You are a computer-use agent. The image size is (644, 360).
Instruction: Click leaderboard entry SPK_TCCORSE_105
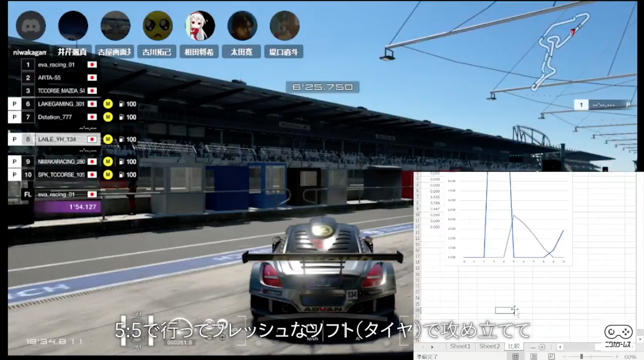60,175
